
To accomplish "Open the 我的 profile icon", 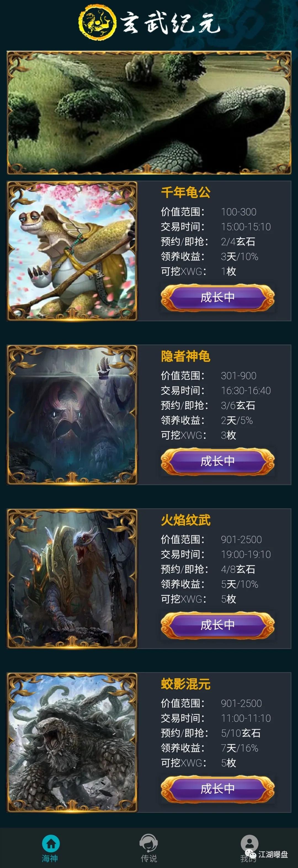I will click(x=249, y=843).
